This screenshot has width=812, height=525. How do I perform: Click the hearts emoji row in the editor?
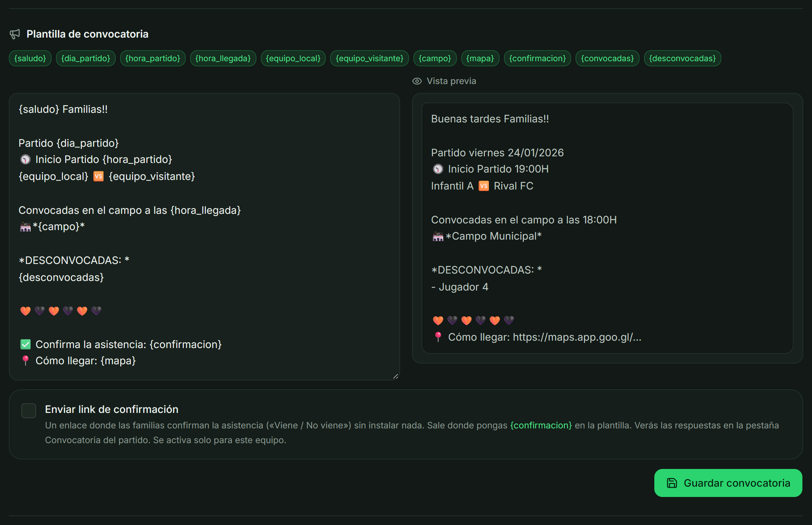[61, 311]
